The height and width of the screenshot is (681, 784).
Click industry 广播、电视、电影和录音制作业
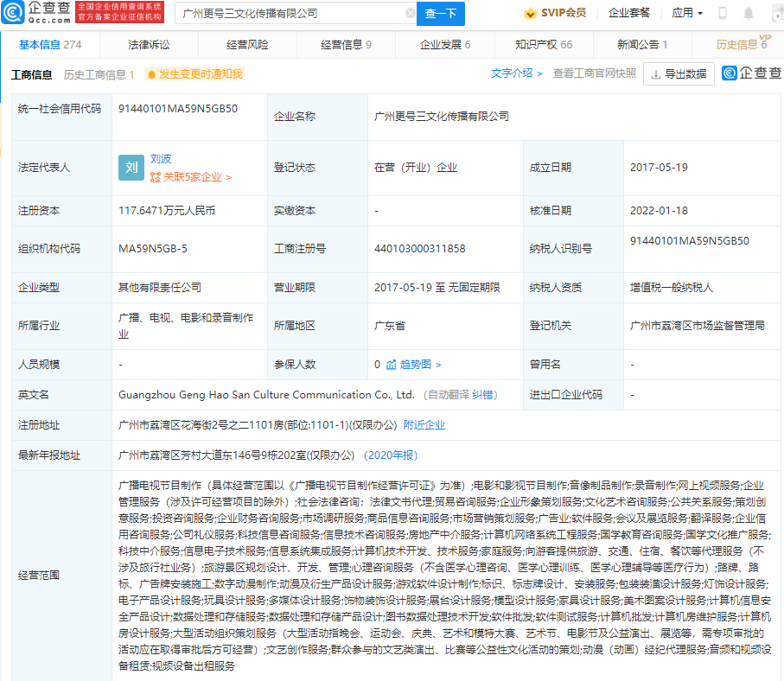(x=186, y=326)
